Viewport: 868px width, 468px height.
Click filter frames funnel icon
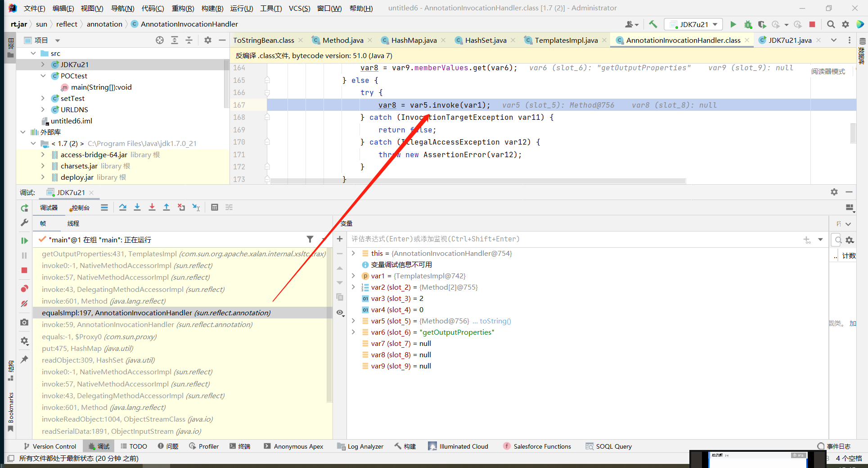310,239
